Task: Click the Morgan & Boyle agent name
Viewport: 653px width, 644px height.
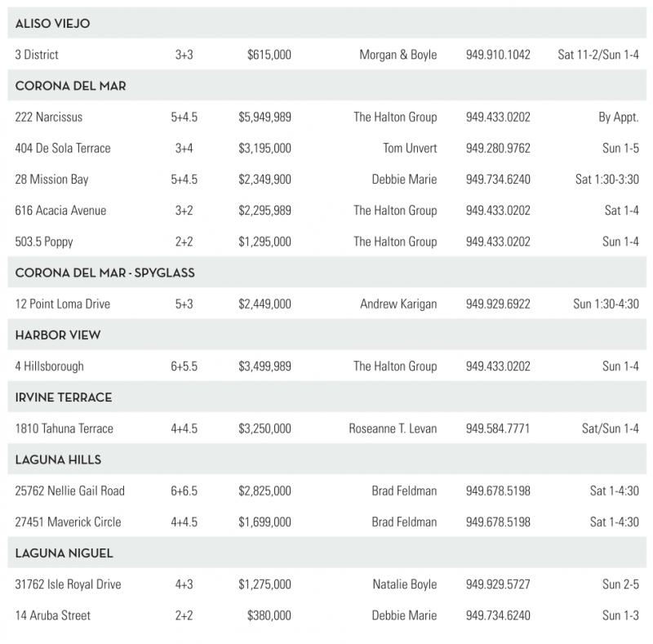Action: pos(398,56)
